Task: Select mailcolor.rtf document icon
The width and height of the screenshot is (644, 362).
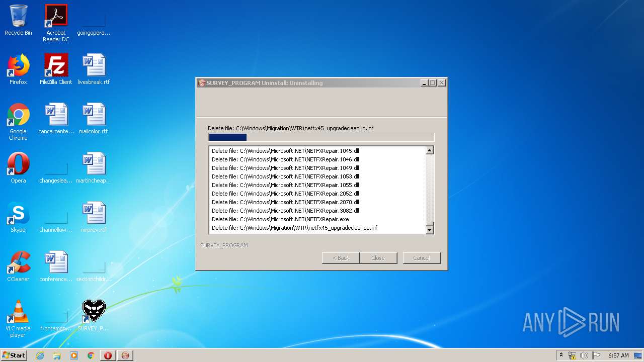Action: pos(94,119)
